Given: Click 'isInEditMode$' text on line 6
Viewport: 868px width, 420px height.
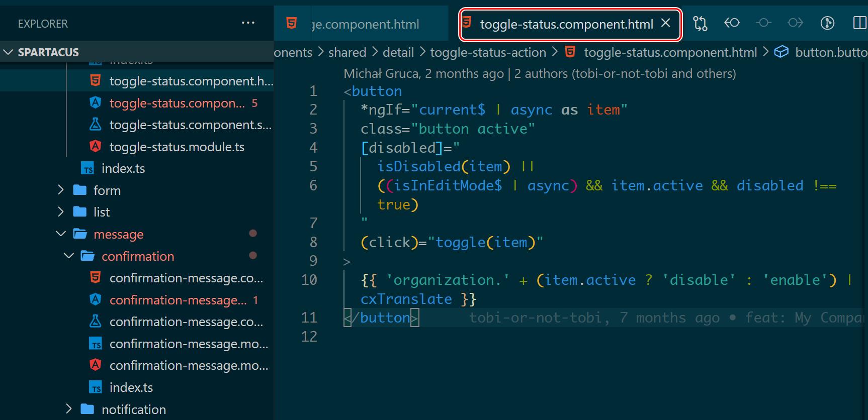Looking at the screenshot, I should point(448,185).
